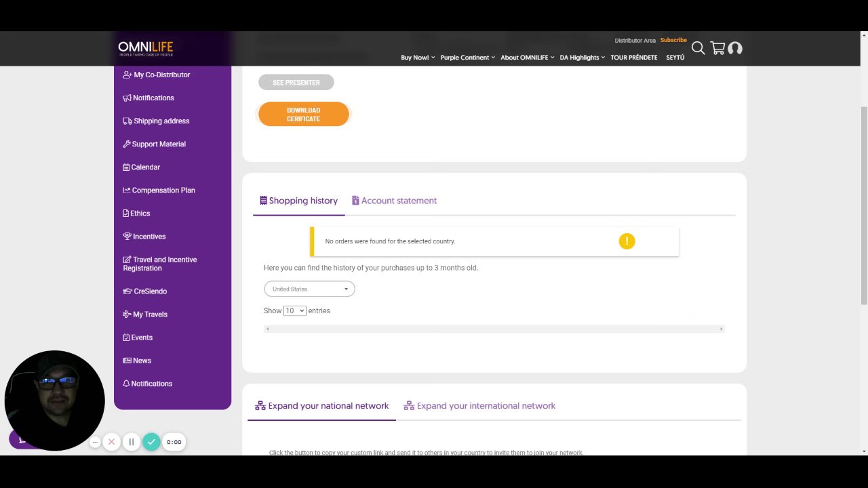
Task: Click the DOWNLOAD CERIFICATE button
Action: [x=304, y=115]
